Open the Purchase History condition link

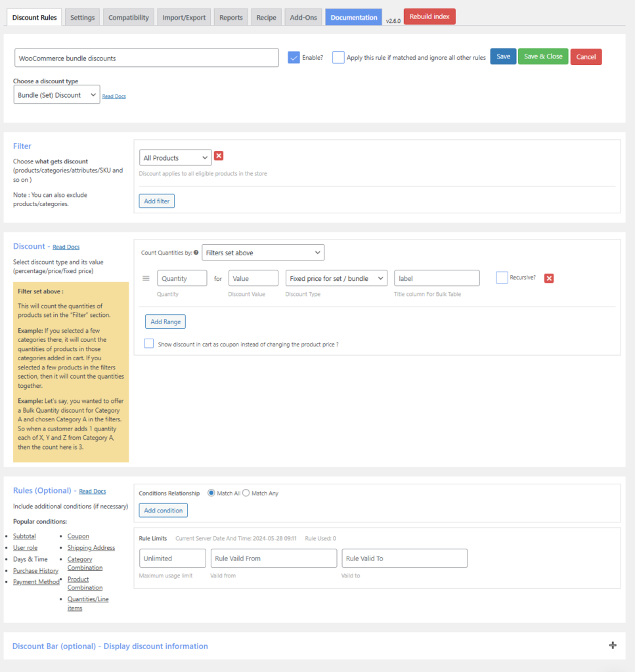click(x=35, y=570)
